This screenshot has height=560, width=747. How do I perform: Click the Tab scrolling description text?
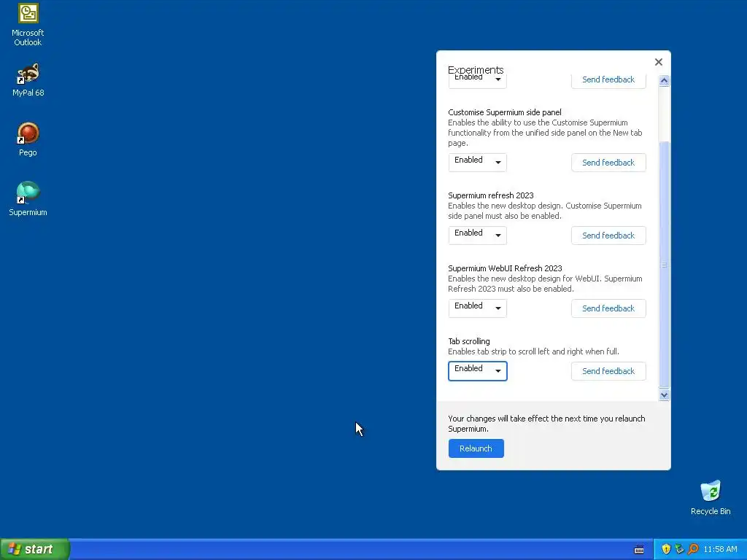pos(533,351)
